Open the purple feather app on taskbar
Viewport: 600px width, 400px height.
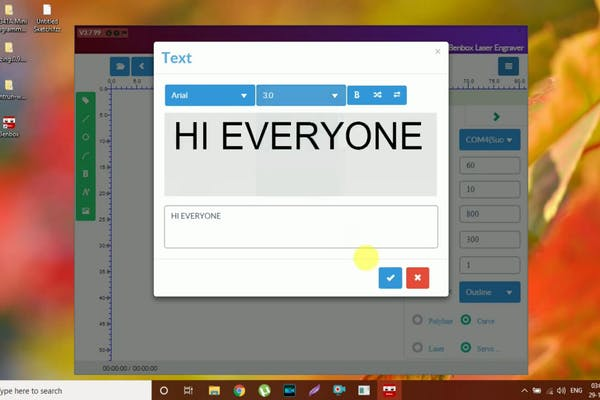point(314,391)
